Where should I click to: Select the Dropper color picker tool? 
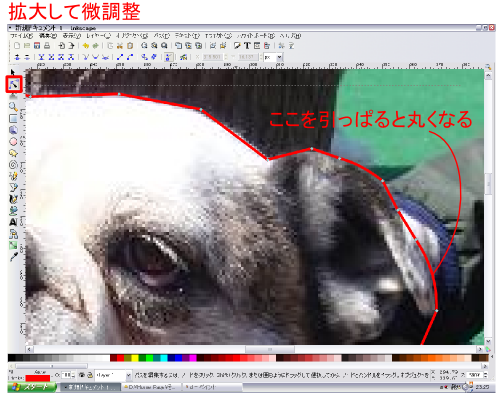[x=13, y=257]
